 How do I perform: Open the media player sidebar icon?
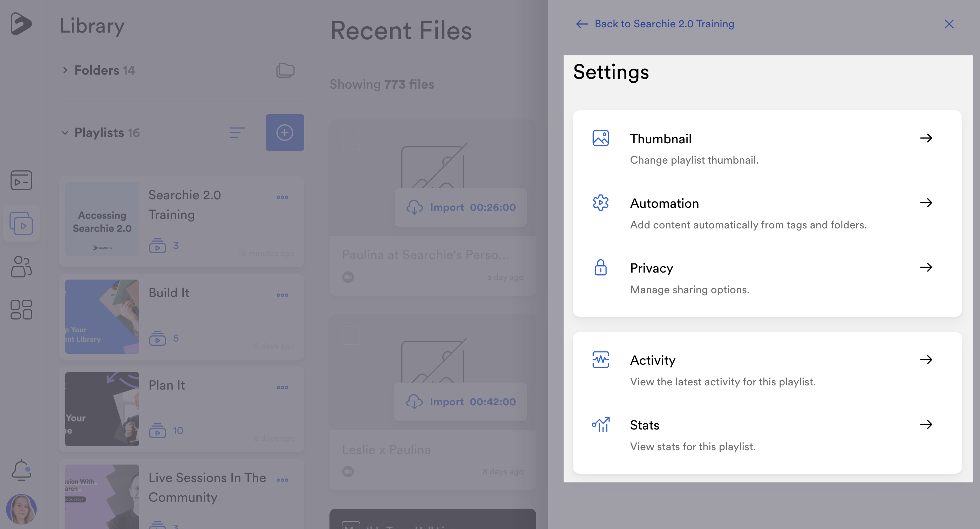click(x=21, y=180)
